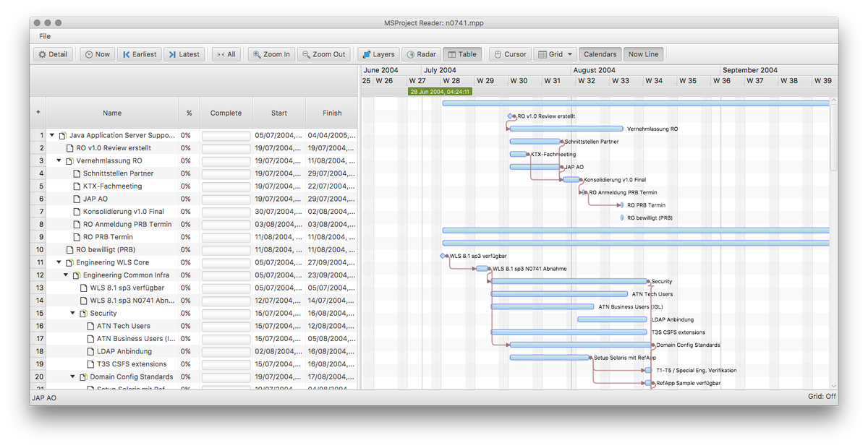Zoom In on the Gantt chart

click(x=271, y=54)
